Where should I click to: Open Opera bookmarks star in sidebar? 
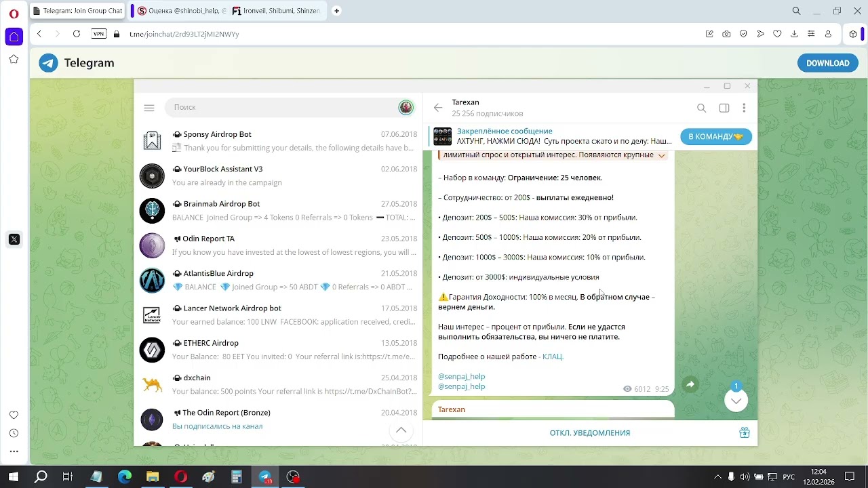(x=14, y=60)
